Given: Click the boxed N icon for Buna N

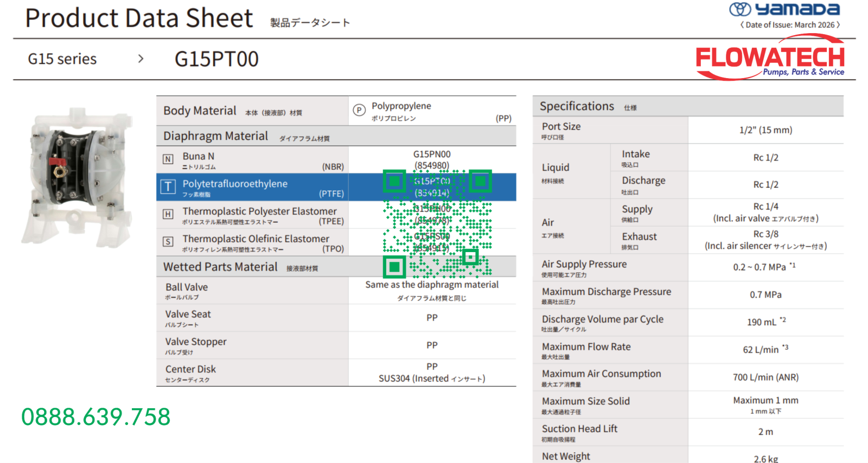Looking at the screenshot, I should 168,159.
